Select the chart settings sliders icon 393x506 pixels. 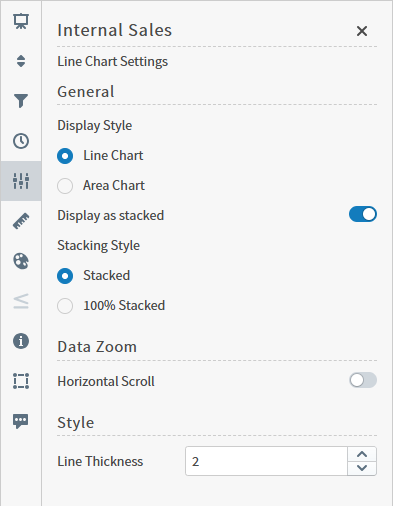(x=21, y=181)
